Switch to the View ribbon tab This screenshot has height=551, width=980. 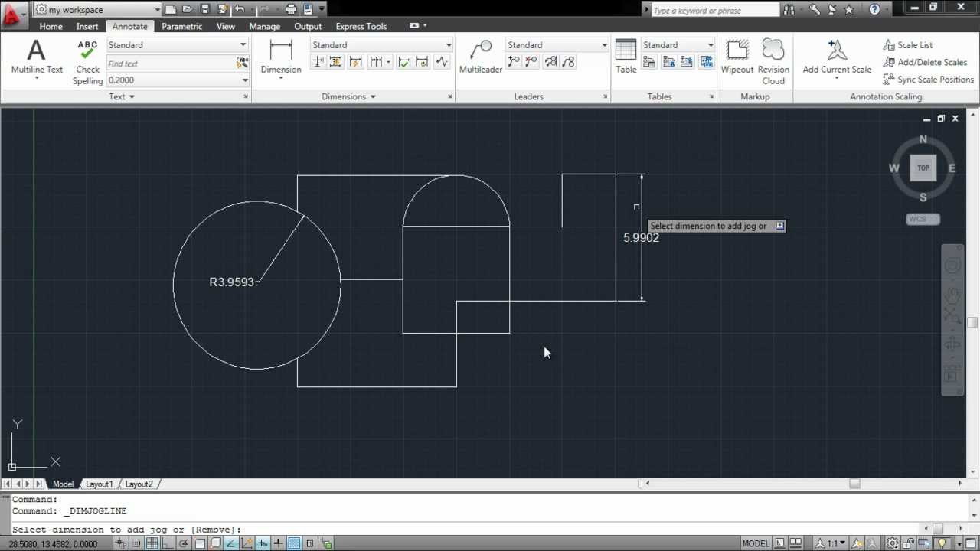point(225,26)
